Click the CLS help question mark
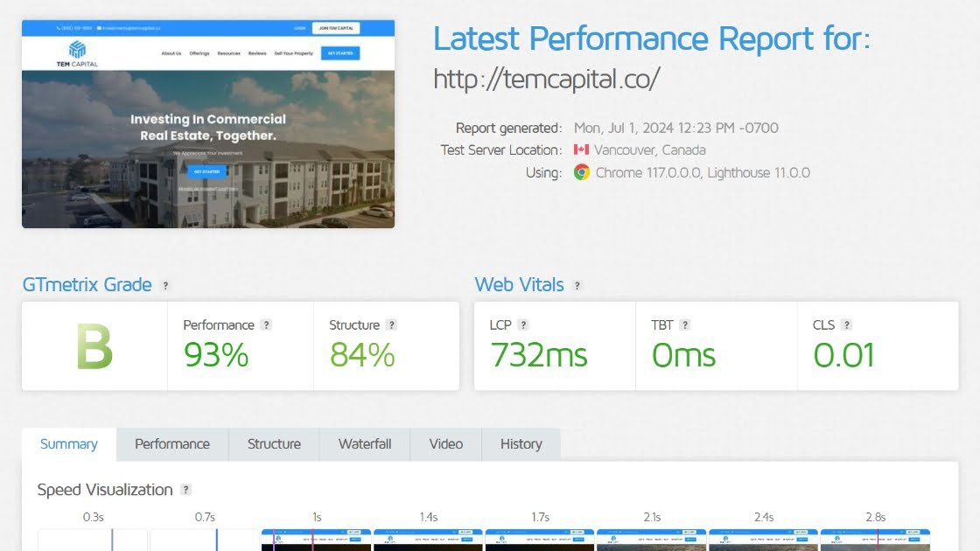980x551 pixels. coord(846,325)
